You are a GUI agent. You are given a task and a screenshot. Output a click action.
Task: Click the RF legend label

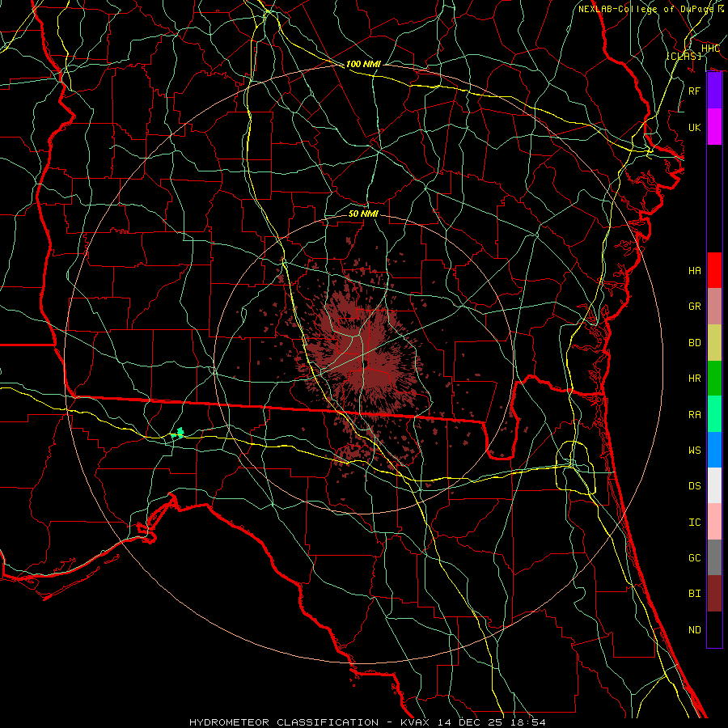click(x=695, y=91)
